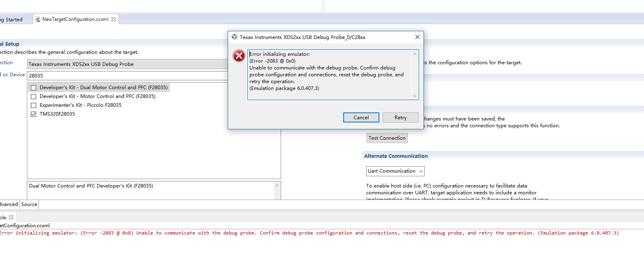Click the Experimenter's Kit - Piccolo F28035 text
The image size is (644, 259).
tap(81, 105)
